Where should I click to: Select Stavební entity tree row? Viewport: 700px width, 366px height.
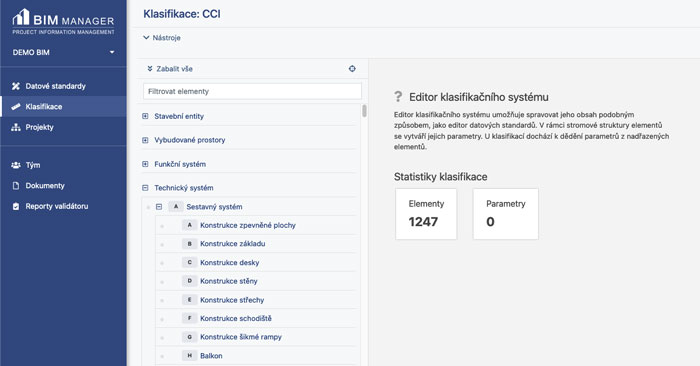pos(249,116)
